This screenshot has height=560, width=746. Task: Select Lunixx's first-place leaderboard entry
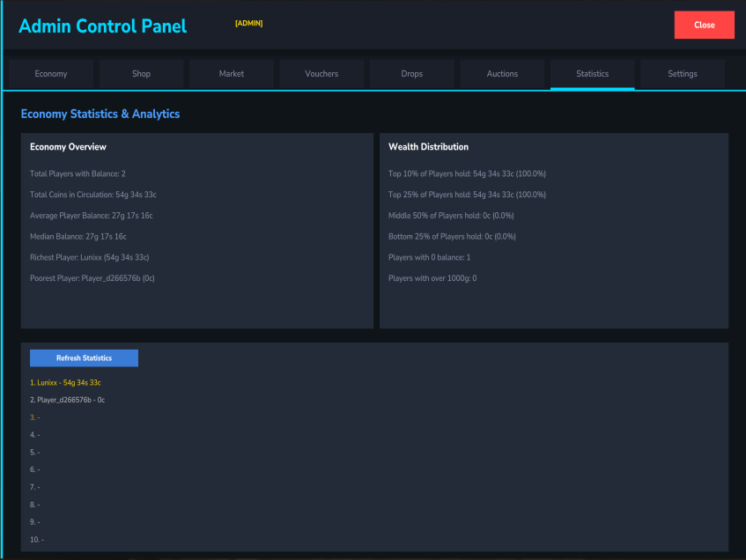pos(65,383)
